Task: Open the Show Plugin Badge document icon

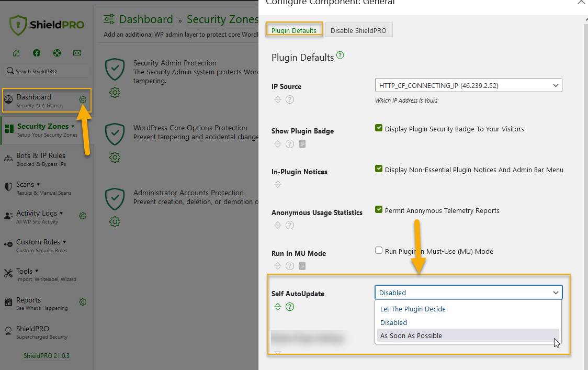Action: click(x=302, y=144)
